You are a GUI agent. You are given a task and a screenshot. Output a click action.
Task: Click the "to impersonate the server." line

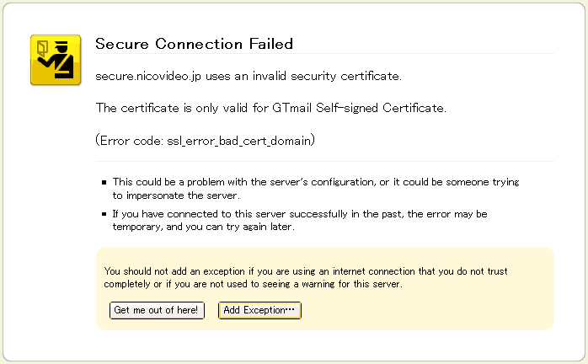(176, 195)
